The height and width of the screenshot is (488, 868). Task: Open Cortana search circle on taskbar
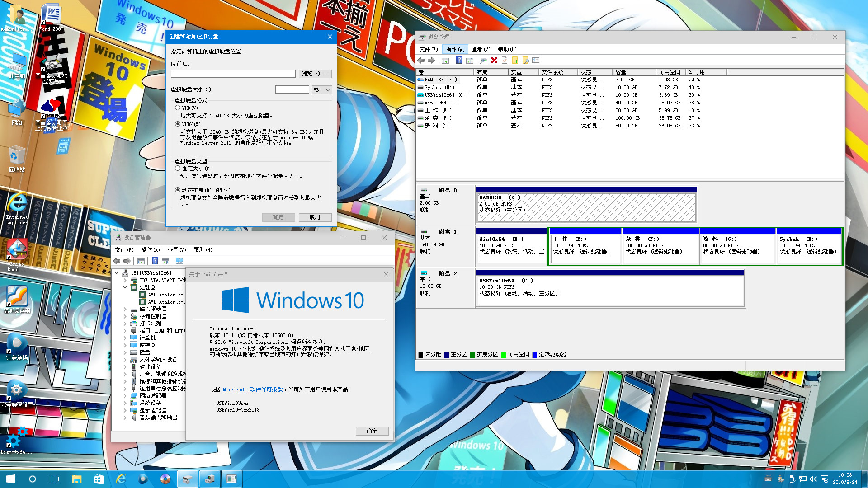(33, 479)
